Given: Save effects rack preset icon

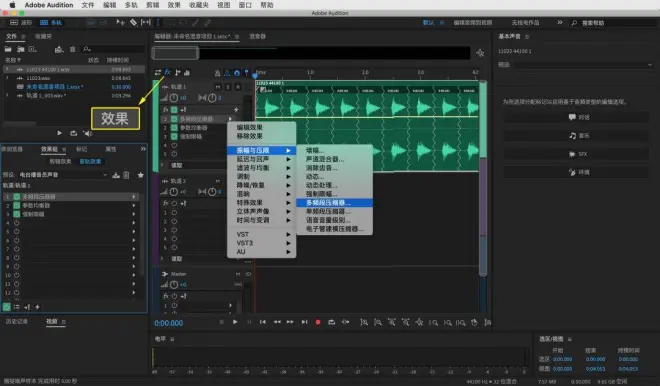Looking at the screenshot, I should pos(116,175).
